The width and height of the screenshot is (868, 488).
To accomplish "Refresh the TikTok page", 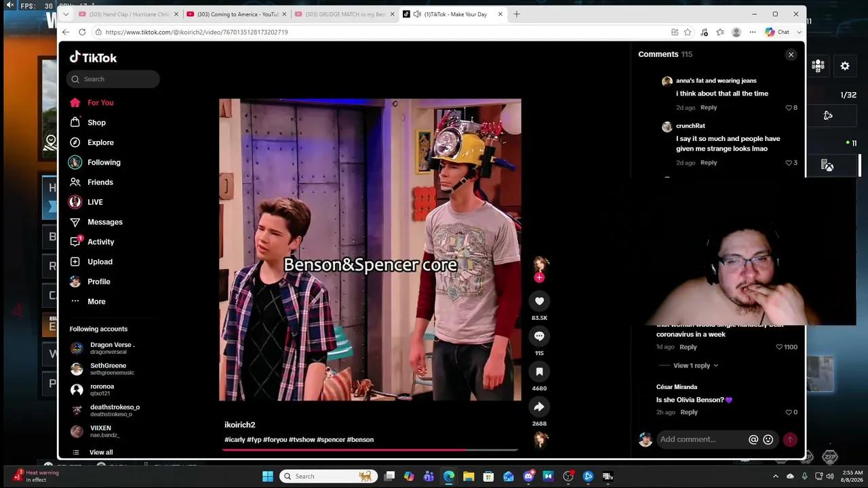I will (82, 32).
